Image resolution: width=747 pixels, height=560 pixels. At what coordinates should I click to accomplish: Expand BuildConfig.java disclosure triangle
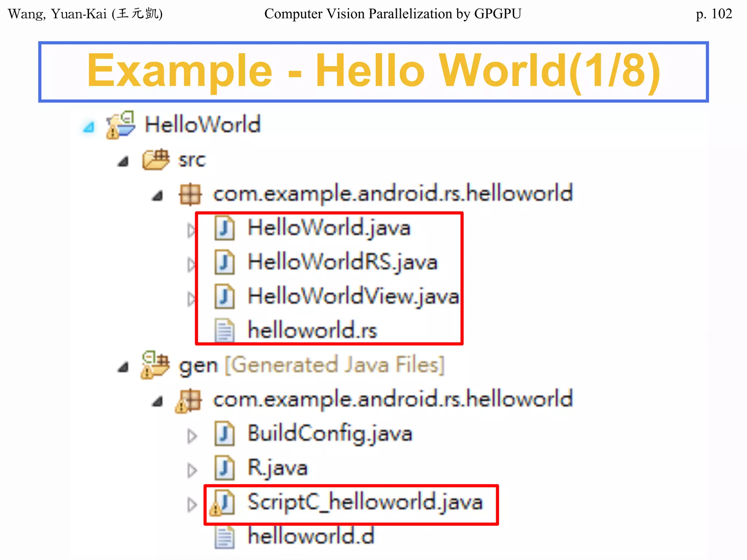192,436
